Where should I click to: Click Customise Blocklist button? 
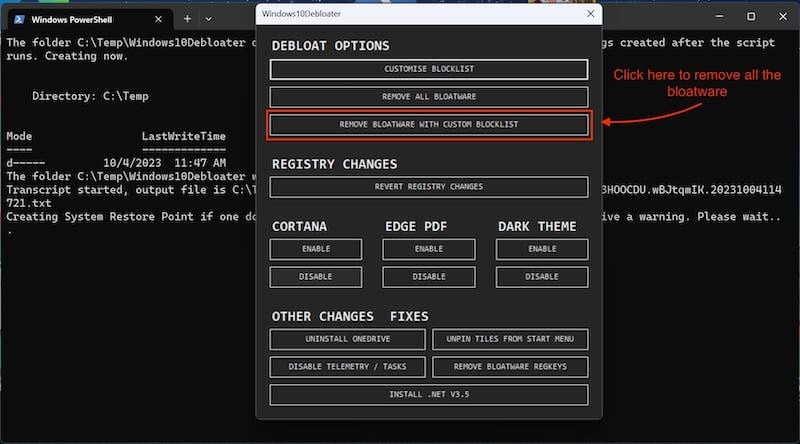tap(429, 69)
